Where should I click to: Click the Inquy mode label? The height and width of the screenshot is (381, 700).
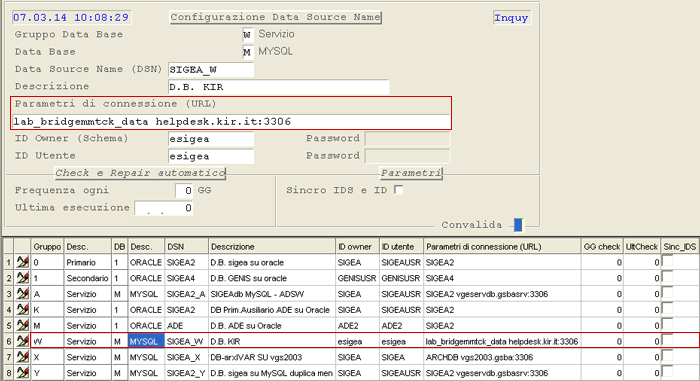[511, 18]
